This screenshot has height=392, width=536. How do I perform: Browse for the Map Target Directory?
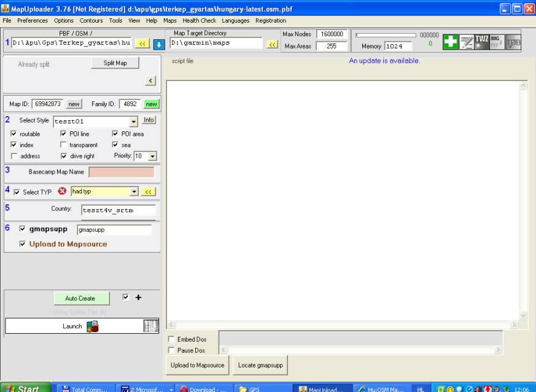(x=273, y=44)
